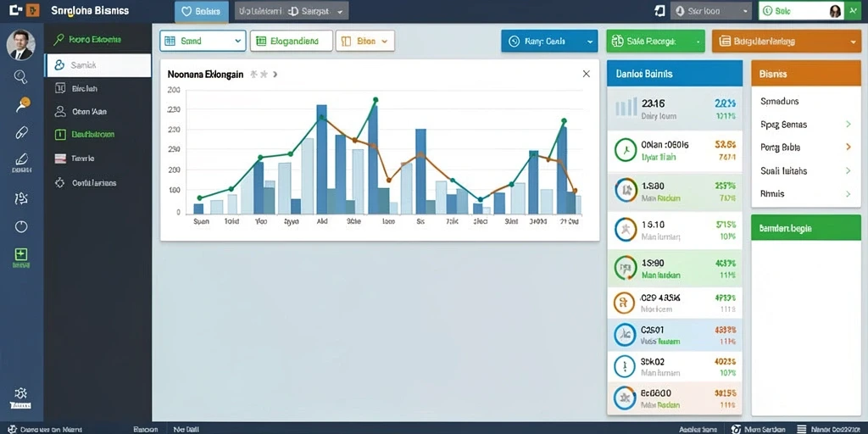Select the Samiak sidebar item
The height and width of the screenshot is (434, 868).
click(x=97, y=65)
